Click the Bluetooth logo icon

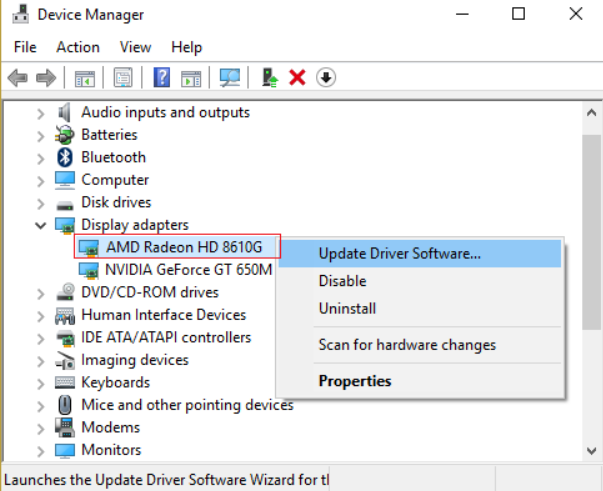tap(65, 157)
